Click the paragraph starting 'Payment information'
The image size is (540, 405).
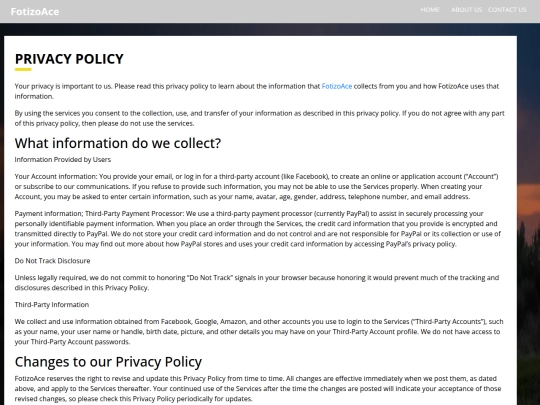258,229
